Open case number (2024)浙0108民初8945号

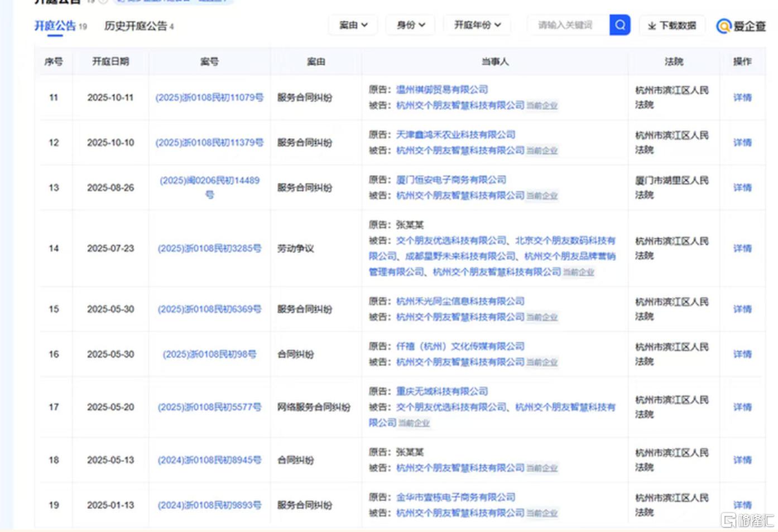tap(209, 461)
